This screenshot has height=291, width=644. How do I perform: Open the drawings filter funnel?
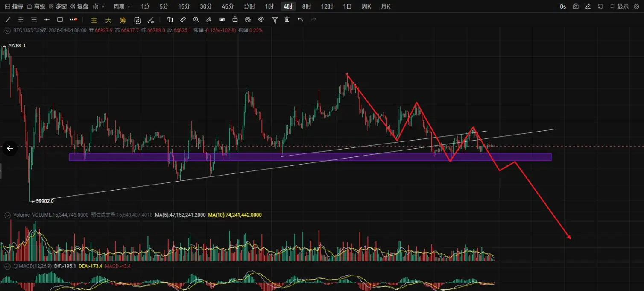(x=275, y=20)
